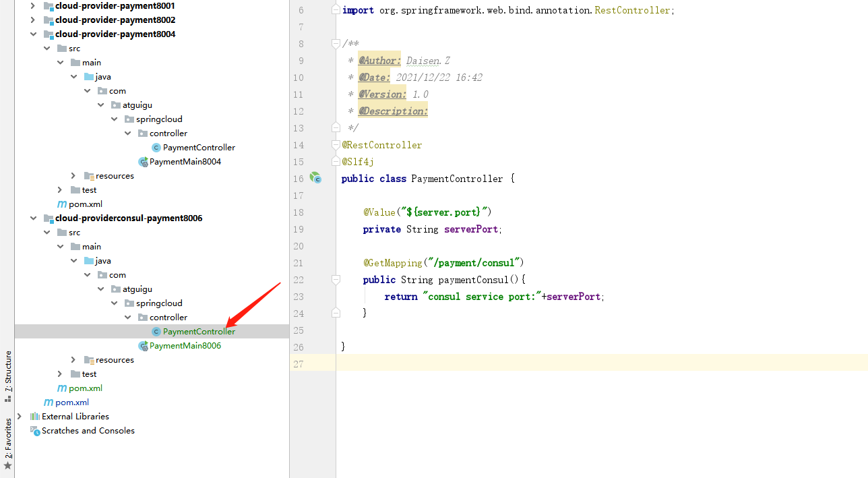Expand the test folder under payment8006
Screen dimensions: 868x478
(60, 374)
